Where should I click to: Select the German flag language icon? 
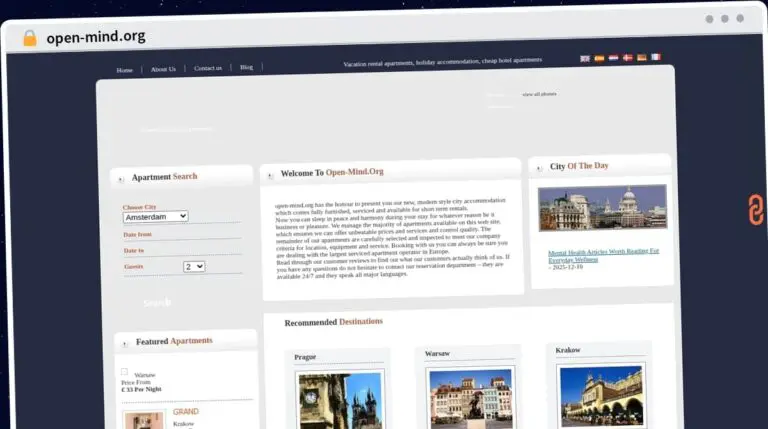pyautogui.click(x=642, y=57)
